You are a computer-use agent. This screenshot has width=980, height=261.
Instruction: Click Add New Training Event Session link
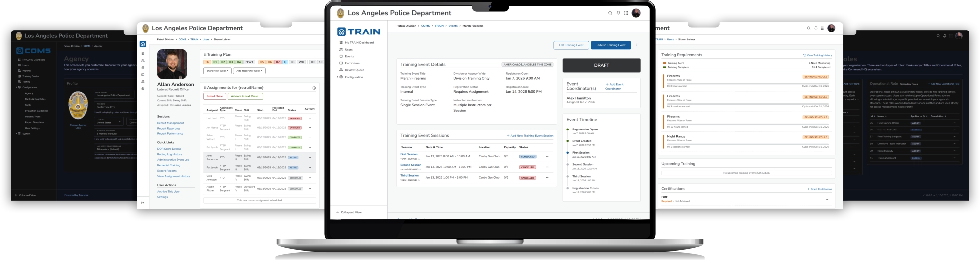coord(530,136)
